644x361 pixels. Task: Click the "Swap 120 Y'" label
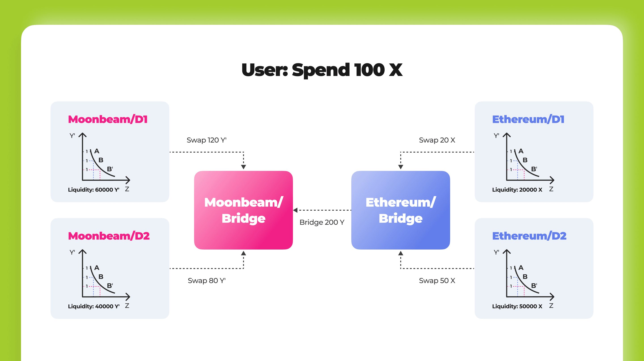click(x=206, y=140)
